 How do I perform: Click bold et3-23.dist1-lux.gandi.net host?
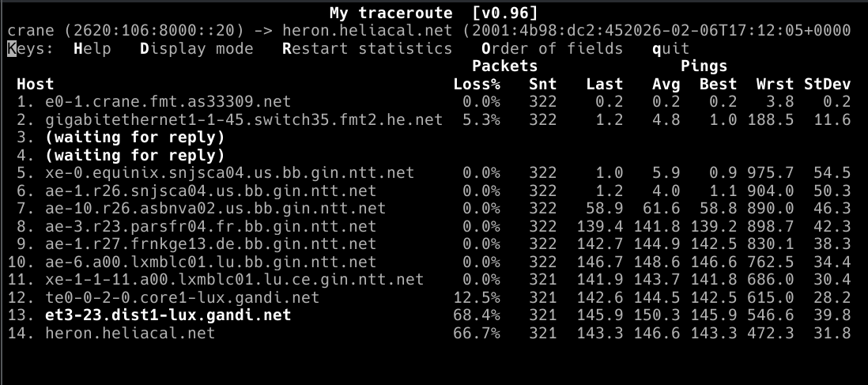pos(168,315)
